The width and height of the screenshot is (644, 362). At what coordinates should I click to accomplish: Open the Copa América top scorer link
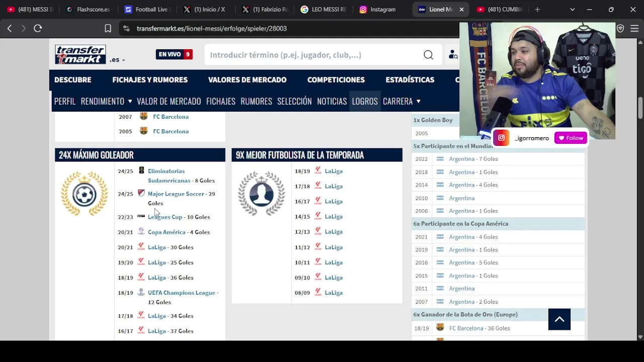[x=167, y=232]
